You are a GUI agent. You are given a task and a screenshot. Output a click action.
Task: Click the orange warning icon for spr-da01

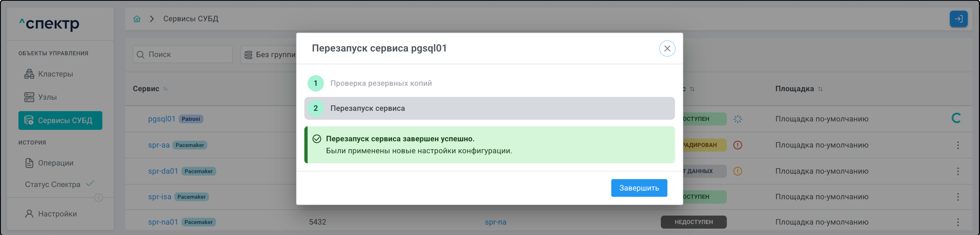point(737,171)
